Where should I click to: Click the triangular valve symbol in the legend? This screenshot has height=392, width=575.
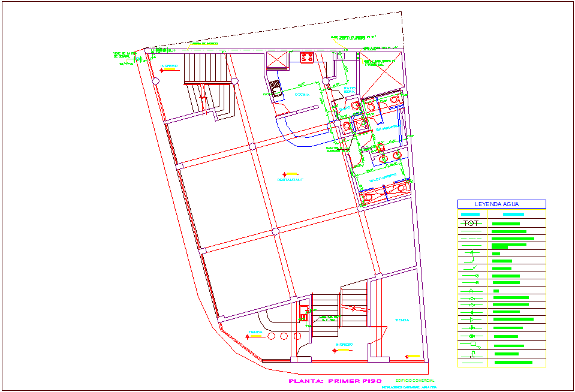pyautogui.click(x=471, y=319)
